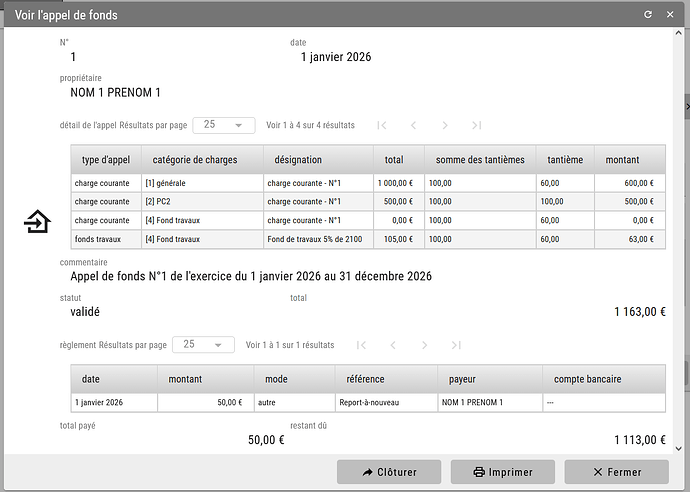The height and width of the screenshot is (492, 690).
Task: Click the 'autre' mode cell
Action: (x=294, y=403)
